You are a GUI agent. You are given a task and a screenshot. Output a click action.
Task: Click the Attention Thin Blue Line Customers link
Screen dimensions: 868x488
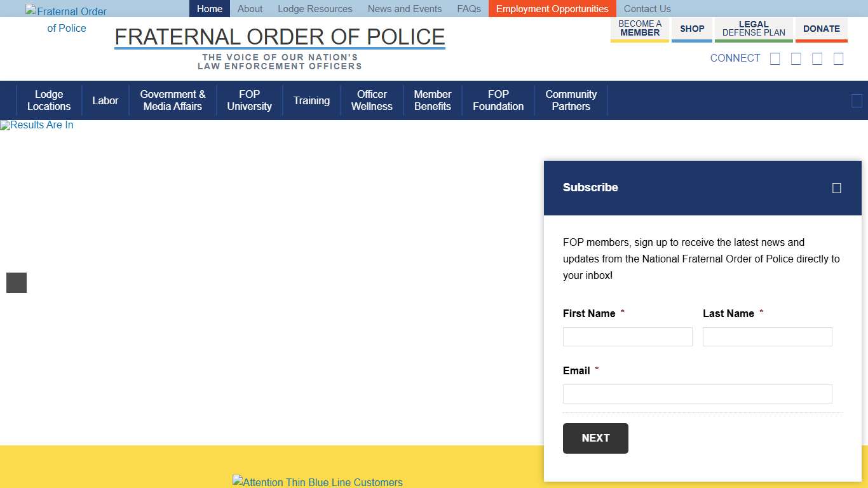pyautogui.click(x=318, y=482)
